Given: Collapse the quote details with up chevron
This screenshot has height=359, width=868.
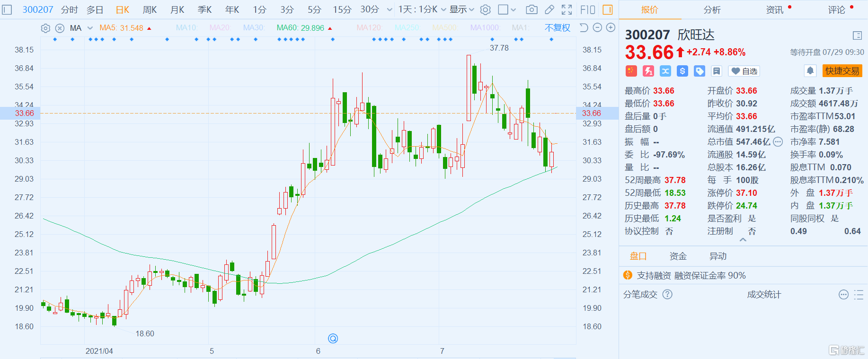Looking at the screenshot, I should click(743, 240).
